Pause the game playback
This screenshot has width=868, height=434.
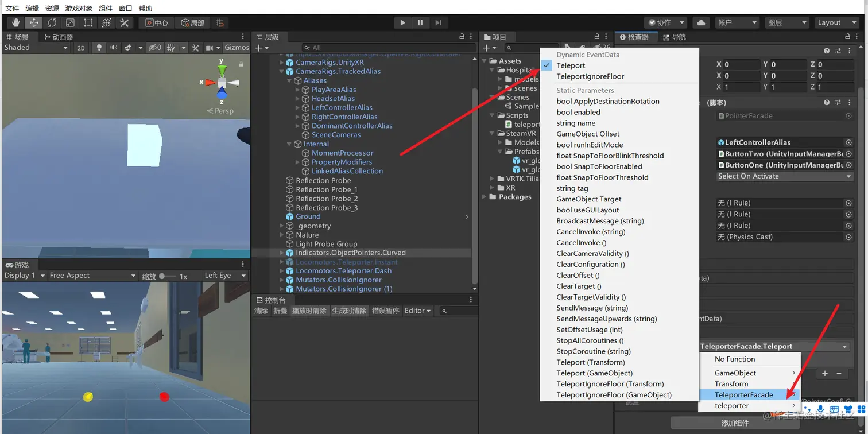[420, 22]
